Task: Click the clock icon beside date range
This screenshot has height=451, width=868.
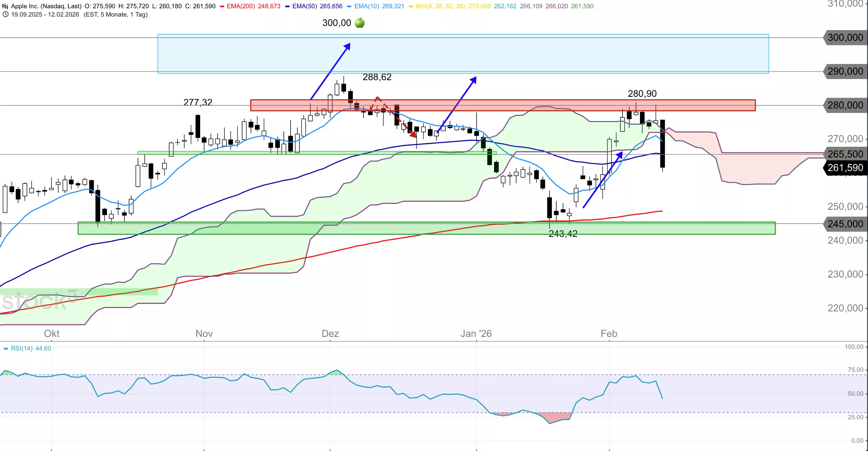Action: pos(6,14)
